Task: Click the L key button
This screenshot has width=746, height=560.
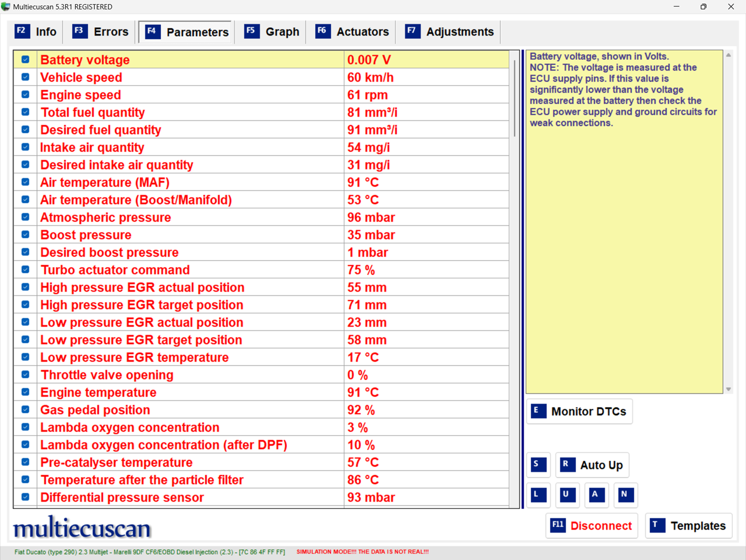Action: 538,495
